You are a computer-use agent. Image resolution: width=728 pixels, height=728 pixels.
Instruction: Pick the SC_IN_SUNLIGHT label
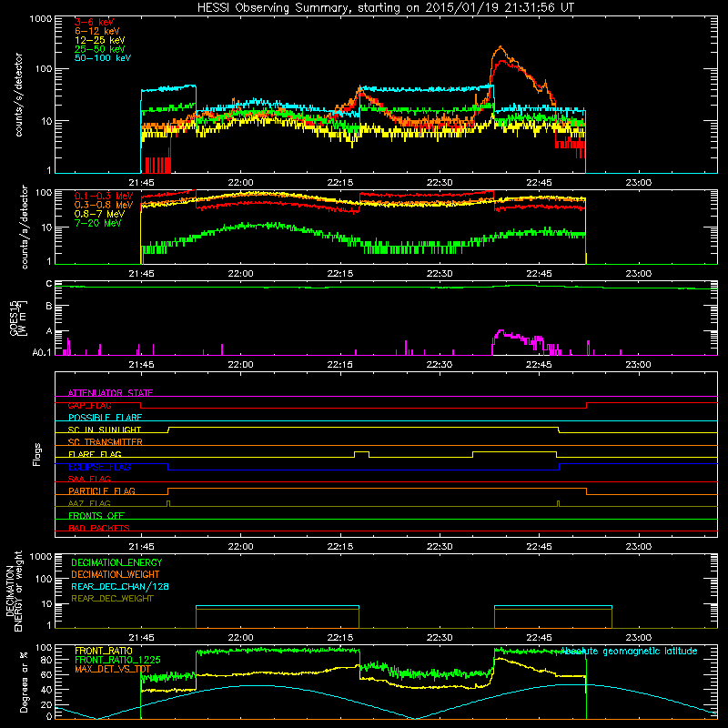105,430
